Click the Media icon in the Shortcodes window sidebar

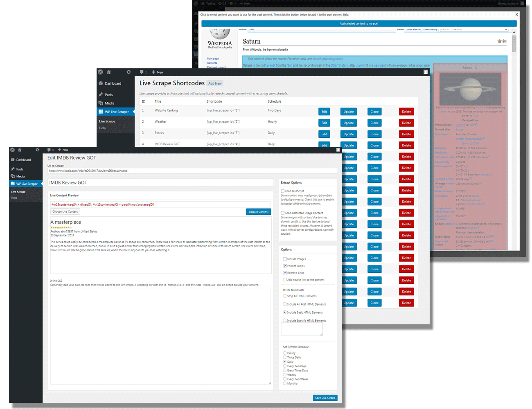point(101,103)
